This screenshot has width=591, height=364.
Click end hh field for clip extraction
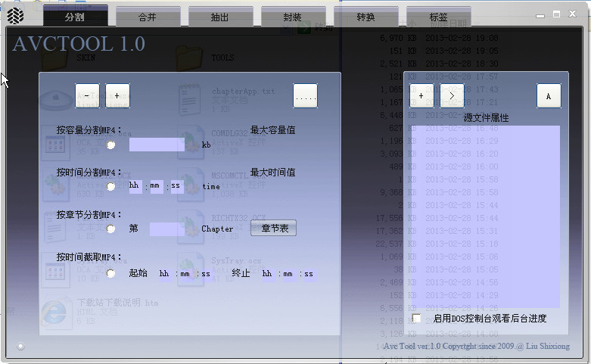pos(268,274)
